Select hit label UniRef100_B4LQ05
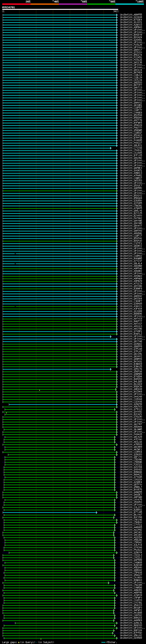Image resolution: width=146 pixels, height=644 pixels. click(131, 382)
